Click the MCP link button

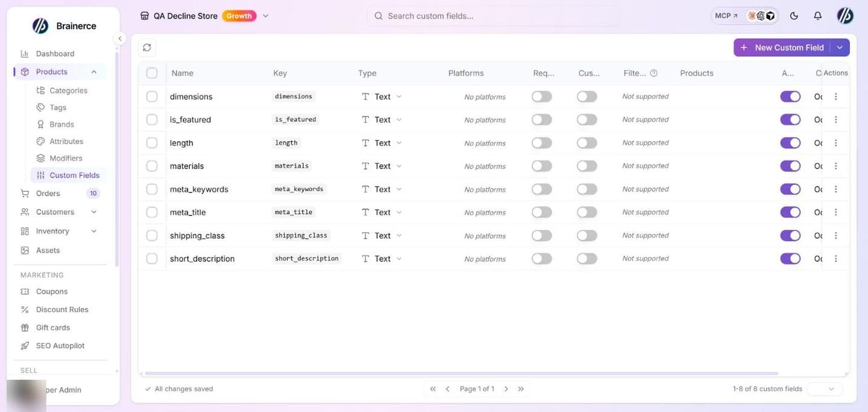(726, 16)
